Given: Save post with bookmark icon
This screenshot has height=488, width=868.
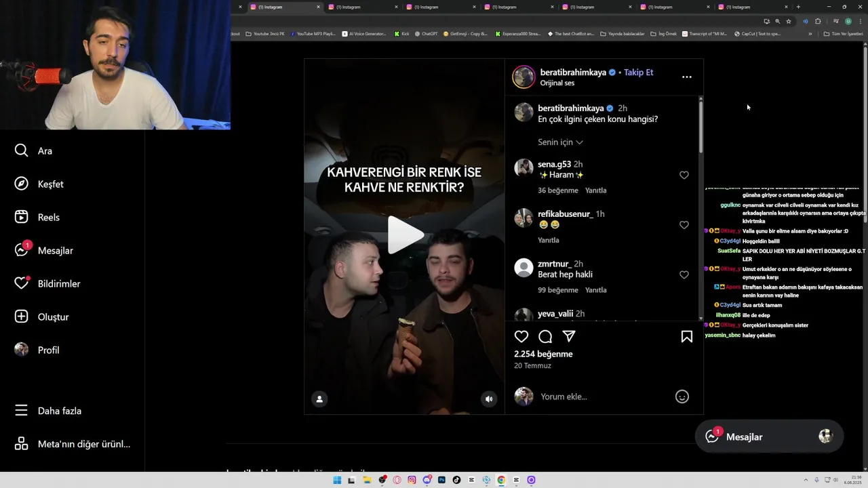Looking at the screenshot, I should pos(687,337).
